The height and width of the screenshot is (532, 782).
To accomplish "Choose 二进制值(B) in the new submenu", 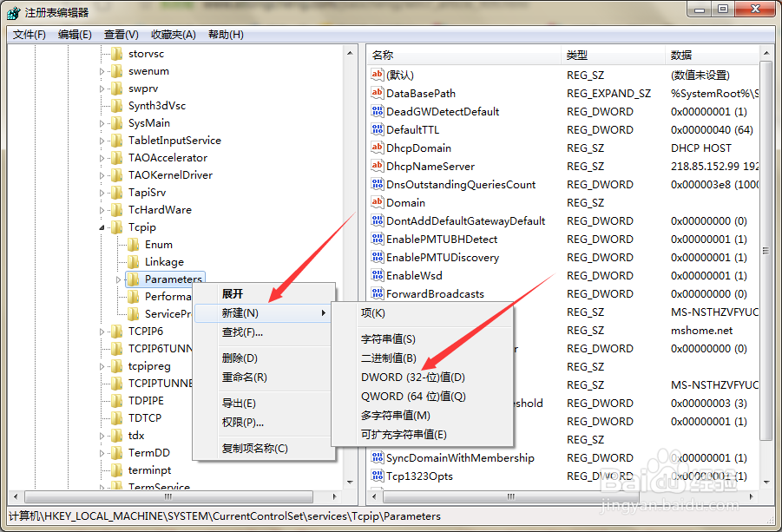I will [422, 358].
